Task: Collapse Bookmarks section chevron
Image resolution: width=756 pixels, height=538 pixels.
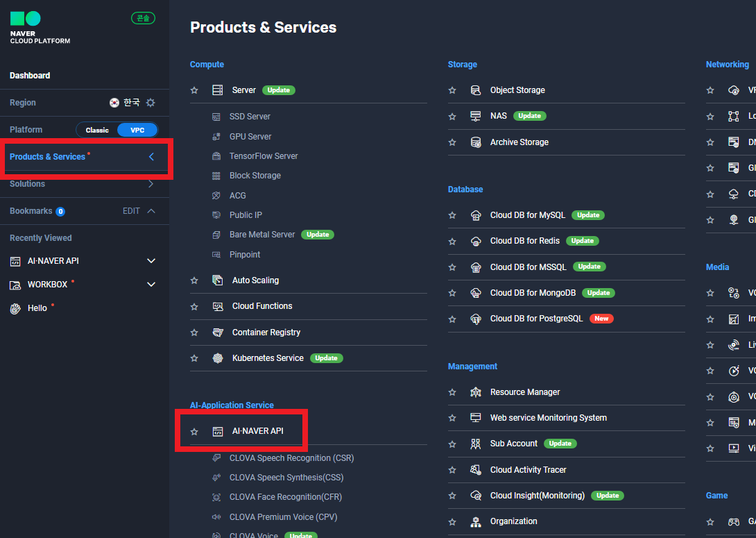Action: coord(151,211)
